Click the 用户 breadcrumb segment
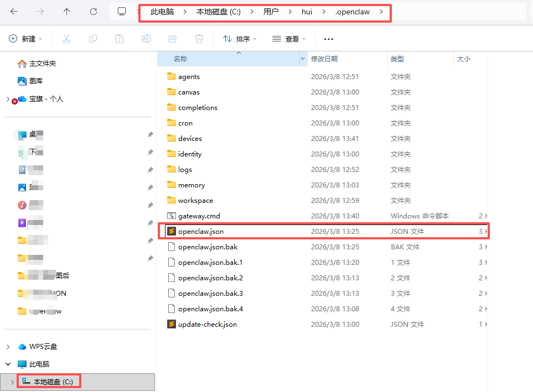533x392 pixels. 271,12
